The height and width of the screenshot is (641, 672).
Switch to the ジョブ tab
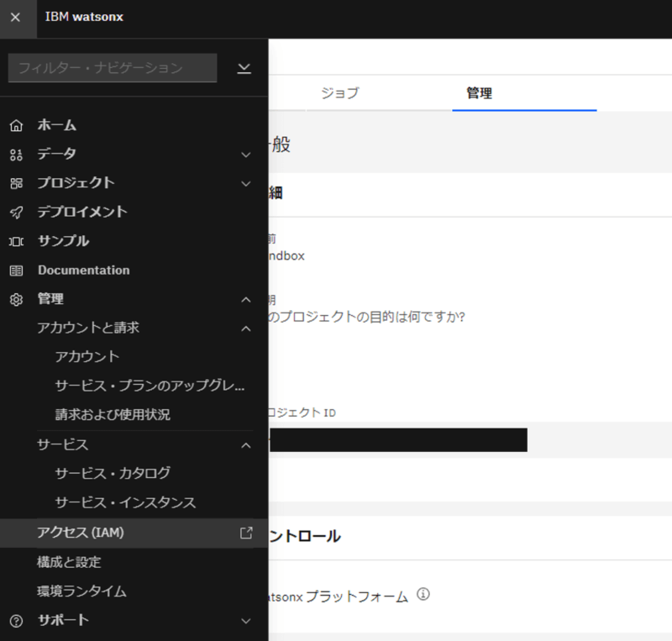[340, 93]
